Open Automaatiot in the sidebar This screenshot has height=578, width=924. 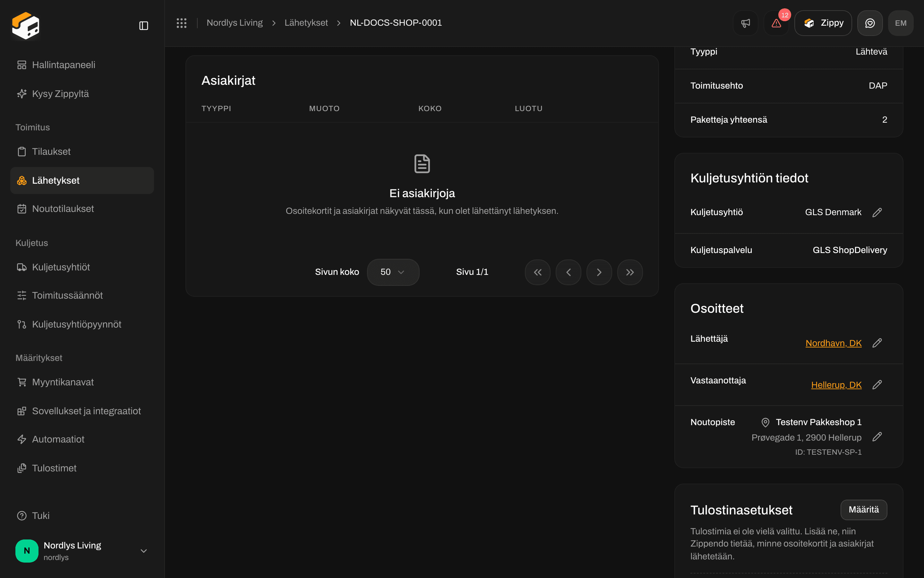82,439
